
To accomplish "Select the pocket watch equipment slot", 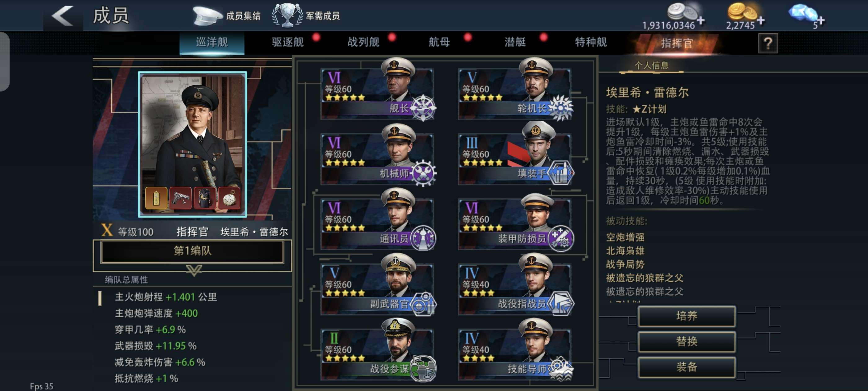I will point(229,198).
